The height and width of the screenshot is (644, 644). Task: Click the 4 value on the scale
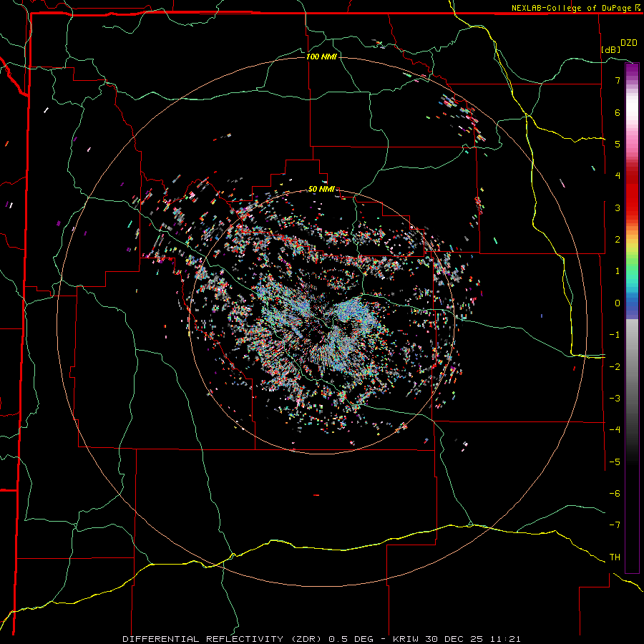(618, 176)
